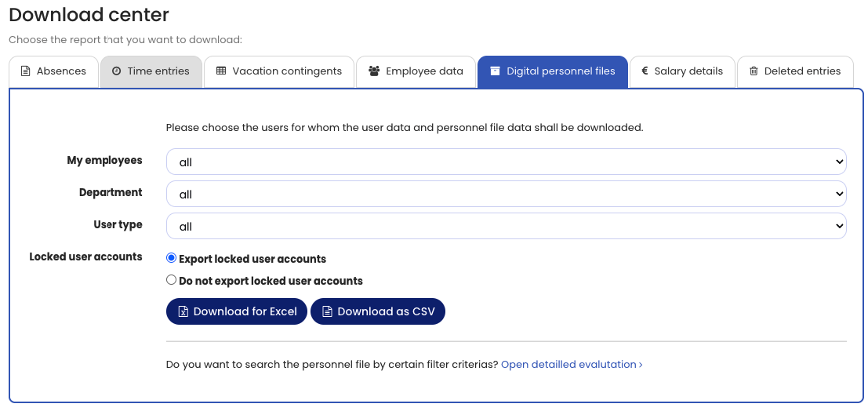Click the clock icon on Time entries

click(x=116, y=71)
